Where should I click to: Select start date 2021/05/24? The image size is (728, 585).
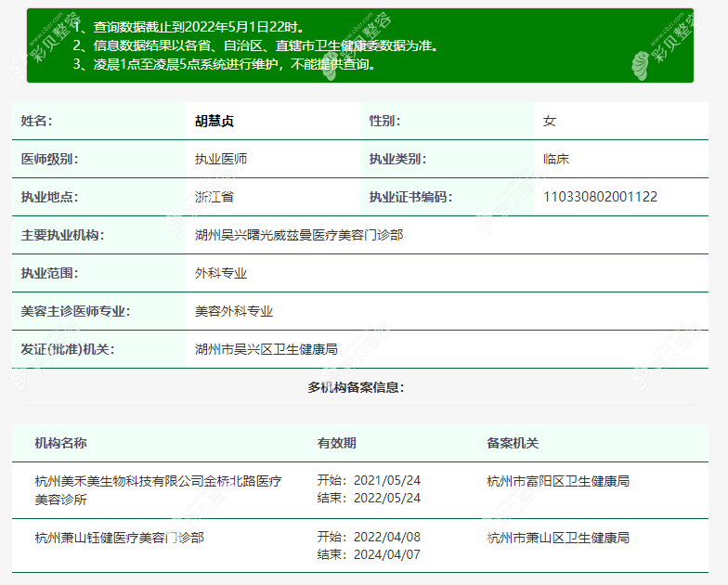click(387, 481)
